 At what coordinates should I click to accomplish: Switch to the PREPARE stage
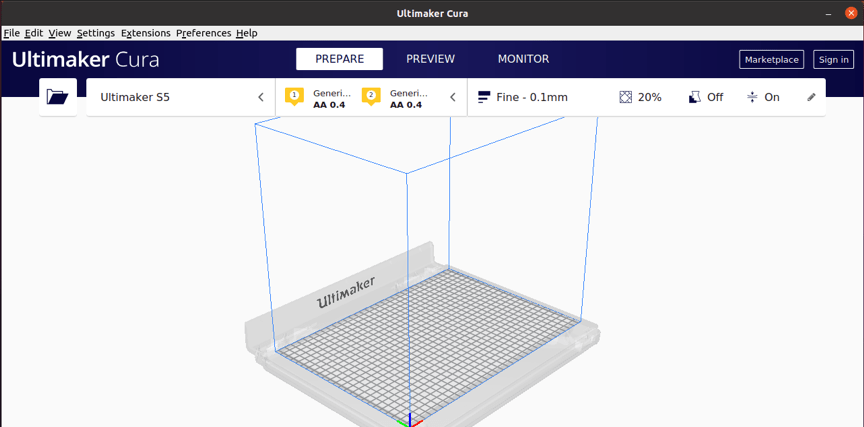tap(339, 59)
